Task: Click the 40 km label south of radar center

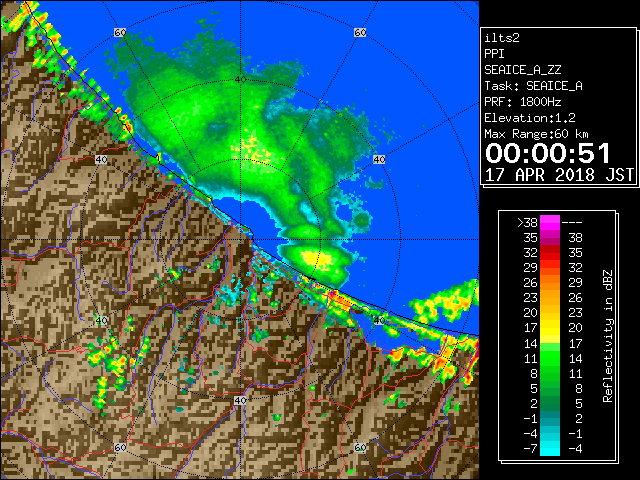Action: 240,400
